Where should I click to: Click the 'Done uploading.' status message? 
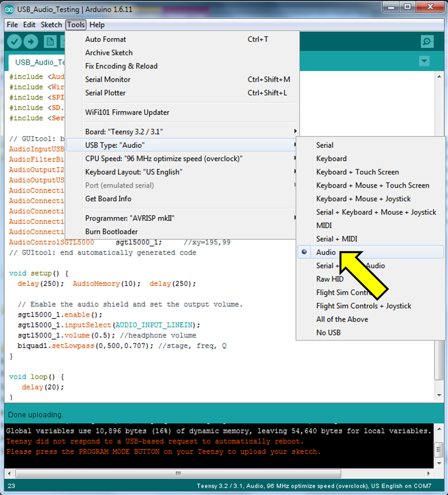35,414
